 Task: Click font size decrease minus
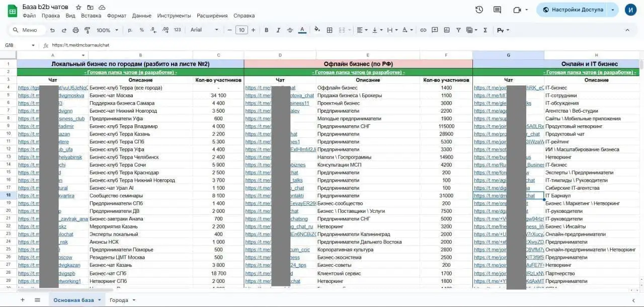coord(230,30)
